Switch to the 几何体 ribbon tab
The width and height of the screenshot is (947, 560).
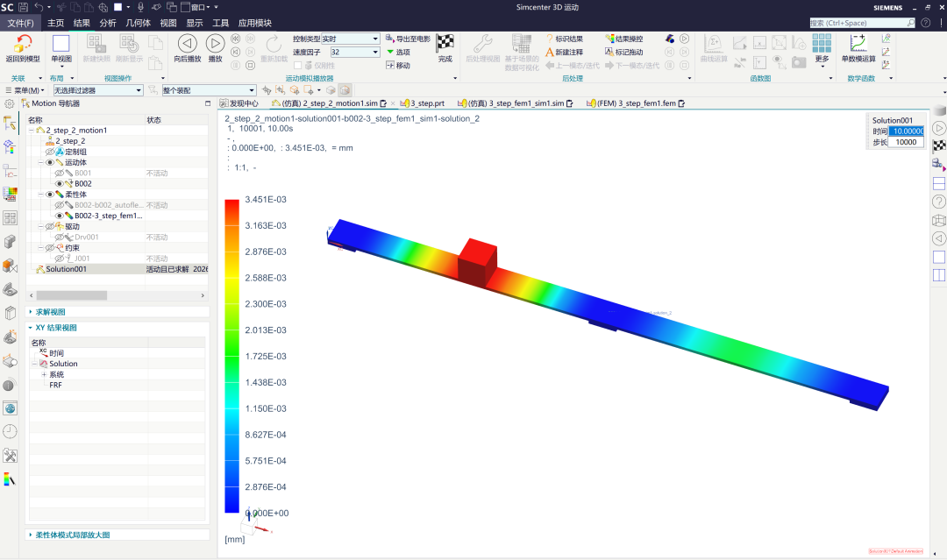point(139,23)
